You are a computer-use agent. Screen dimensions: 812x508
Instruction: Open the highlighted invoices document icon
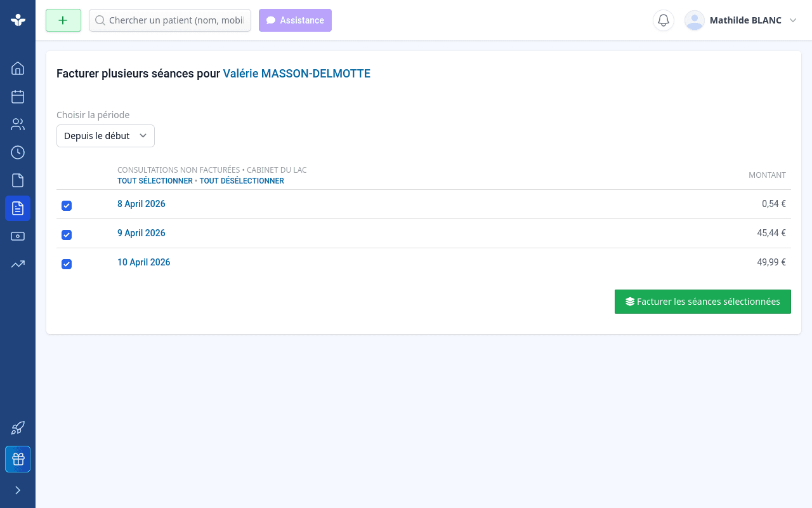pos(18,208)
